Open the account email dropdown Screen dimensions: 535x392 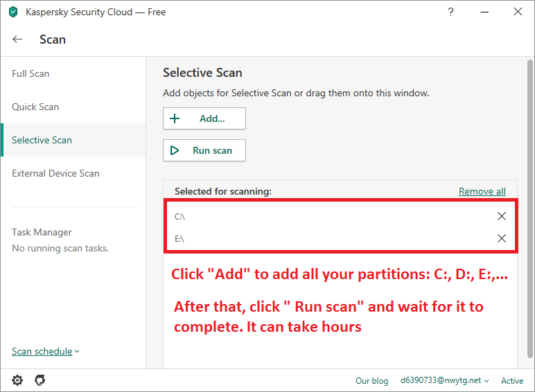tap(444, 380)
